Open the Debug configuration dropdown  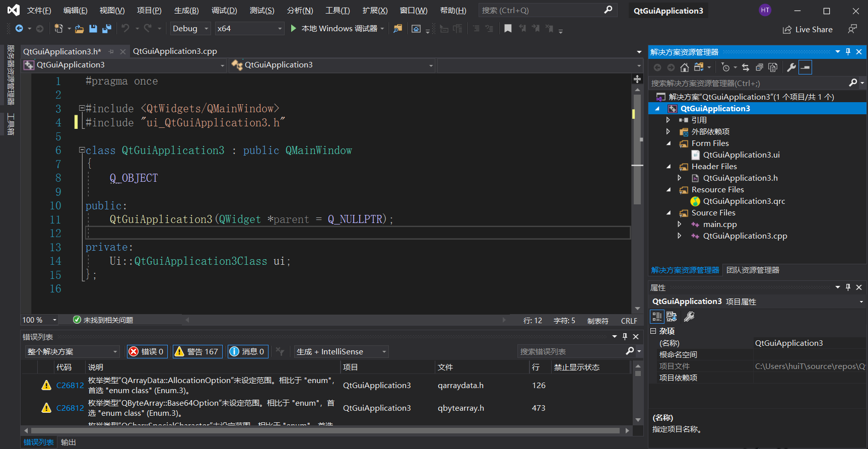point(190,29)
